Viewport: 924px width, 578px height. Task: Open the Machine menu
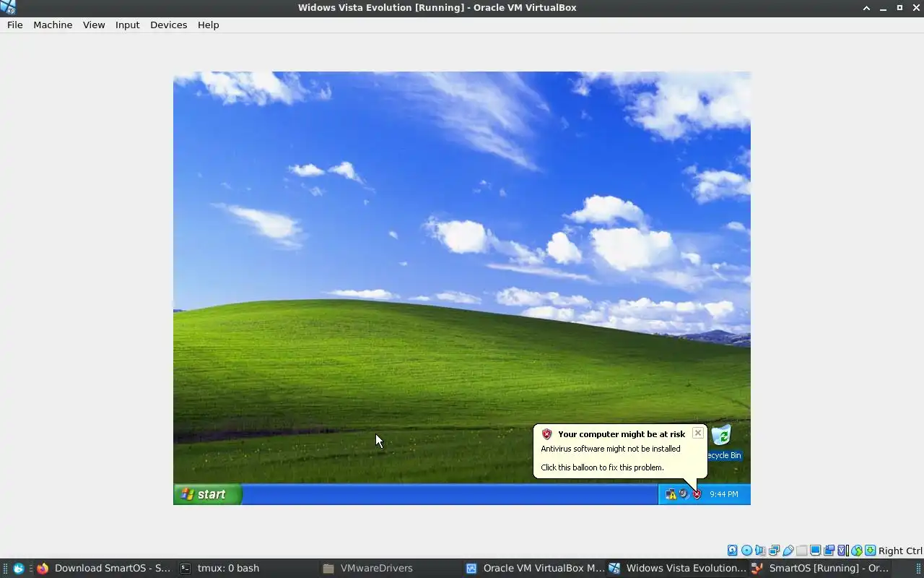(53, 25)
